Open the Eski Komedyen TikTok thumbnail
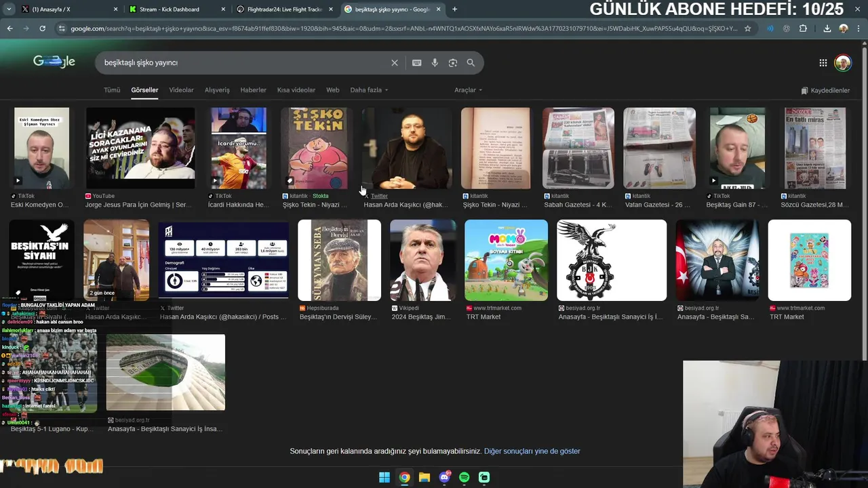 click(41, 148)
